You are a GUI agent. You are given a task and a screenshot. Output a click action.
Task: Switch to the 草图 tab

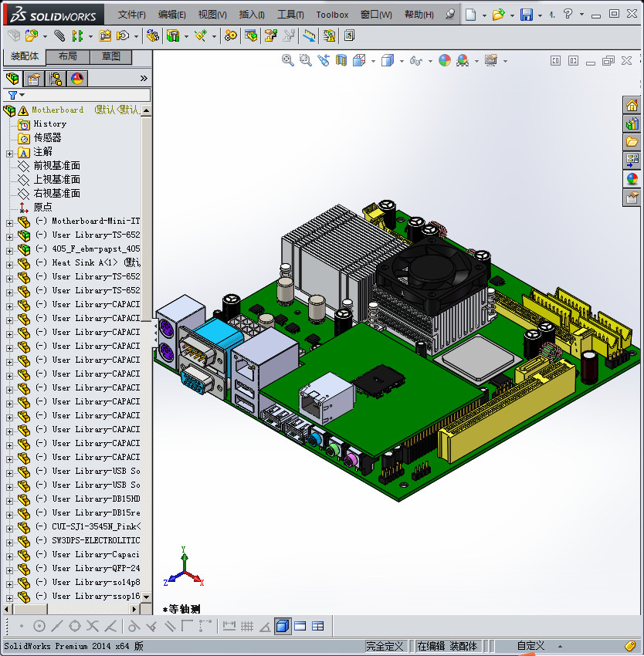pos(111,57)
